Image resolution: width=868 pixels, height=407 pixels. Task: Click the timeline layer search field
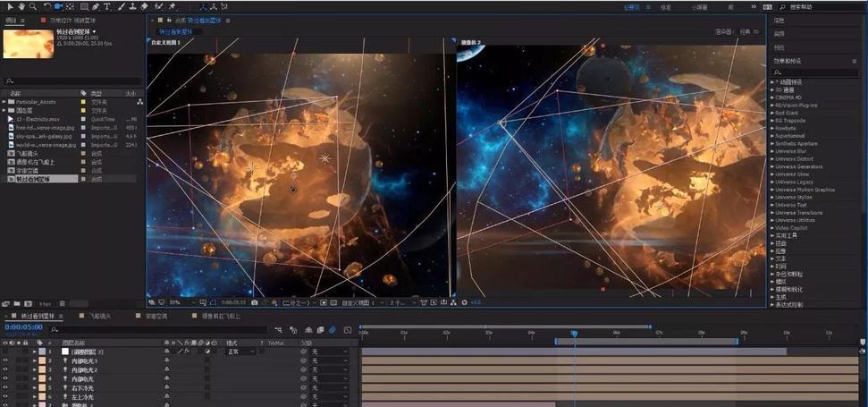click(158, 330)
